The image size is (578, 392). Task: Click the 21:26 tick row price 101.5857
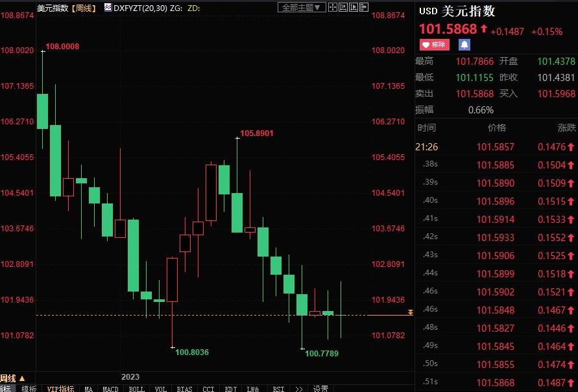coord(495,147)
